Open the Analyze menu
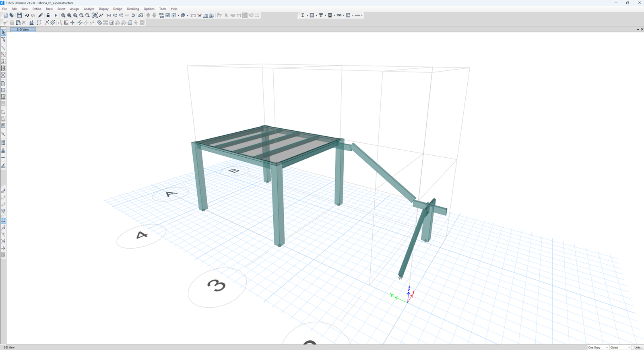 pyautogui.click(x=89, y=9)
